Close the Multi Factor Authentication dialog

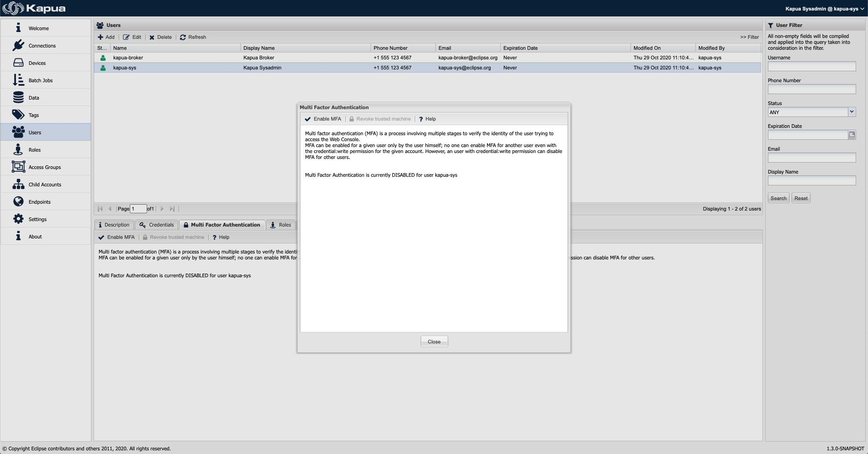tap(434, 342)
